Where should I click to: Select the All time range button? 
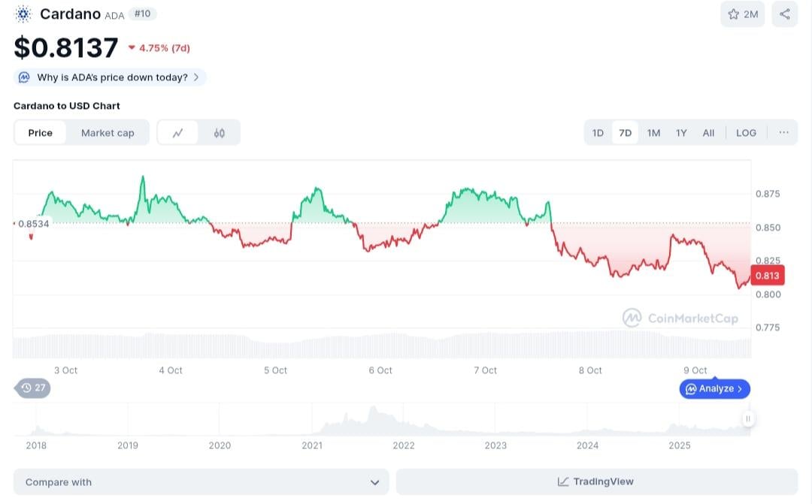click(x=708, y=133)
